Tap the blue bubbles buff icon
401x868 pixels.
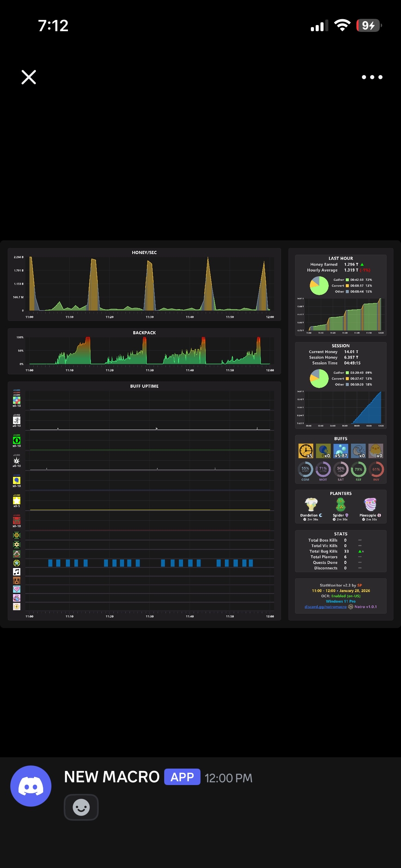pos(341,451)
